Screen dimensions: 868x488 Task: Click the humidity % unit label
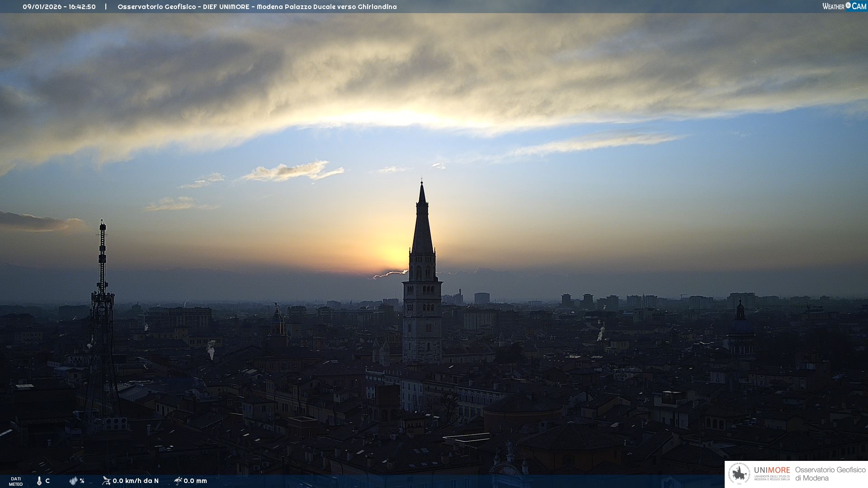pos(82,481)
